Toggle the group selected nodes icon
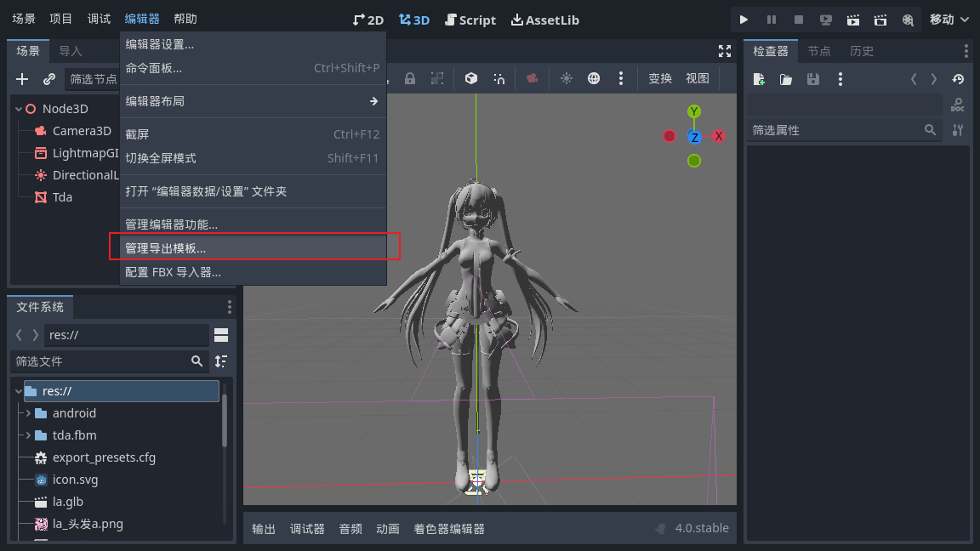Screen dimensions: 980x551 tap(437, 79)
